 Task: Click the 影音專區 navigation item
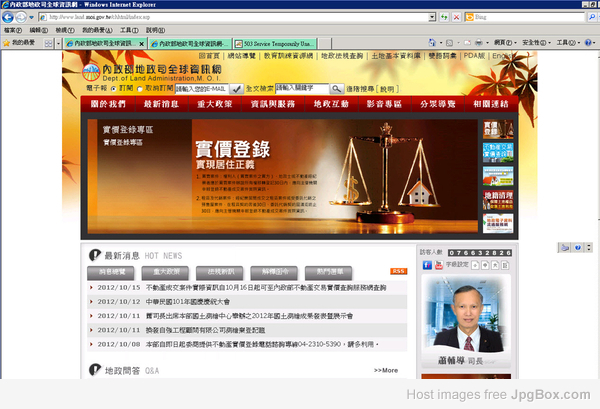tap(384, 104)
